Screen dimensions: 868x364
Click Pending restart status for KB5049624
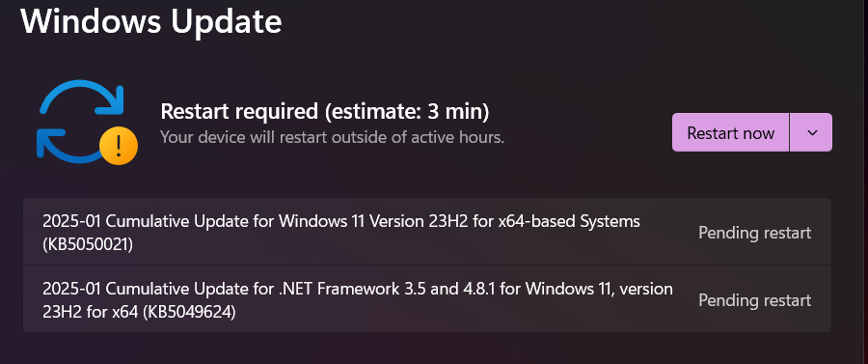tap(754, 300)
